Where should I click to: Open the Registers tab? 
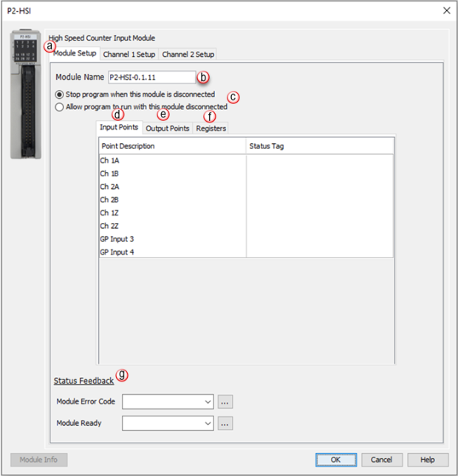[x=211, y=128]
